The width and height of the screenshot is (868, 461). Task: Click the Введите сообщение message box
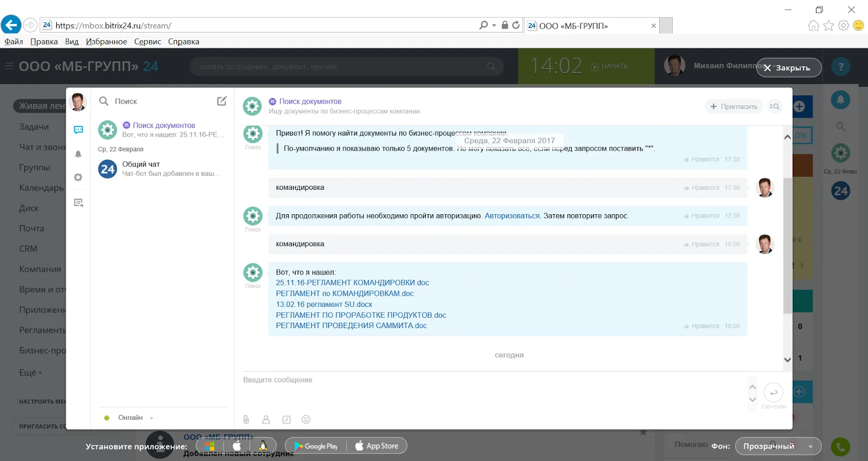tap(494, 392)
